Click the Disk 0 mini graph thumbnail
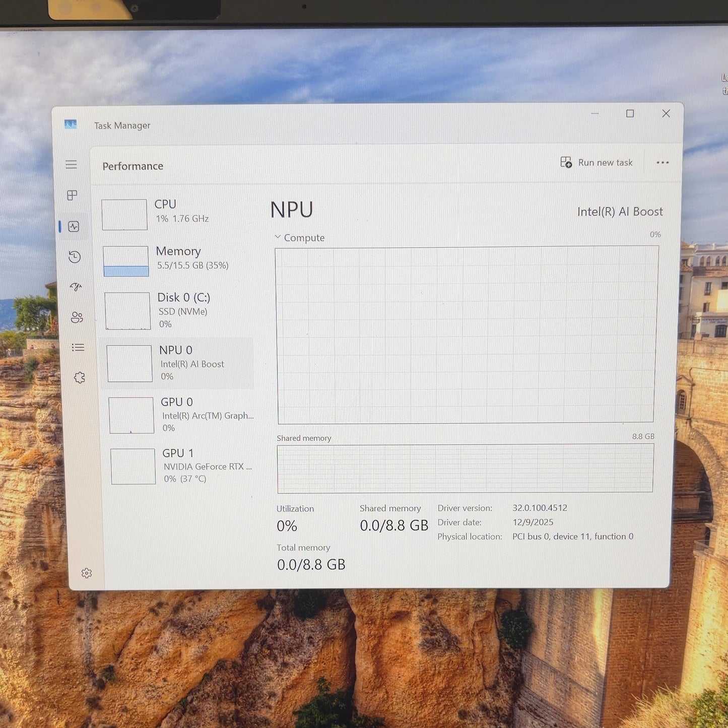This screenshot has width=728, height=728. pyautogui.click(x=127, y=311)
